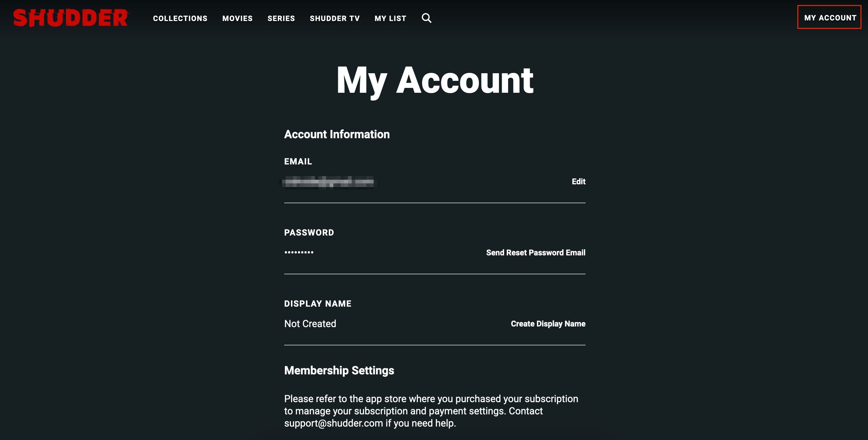This screenshot has width=868, height=440.
Task: Click the DISPLAY NAME field label
Action: pyautogui.click(x=317, y=303)
